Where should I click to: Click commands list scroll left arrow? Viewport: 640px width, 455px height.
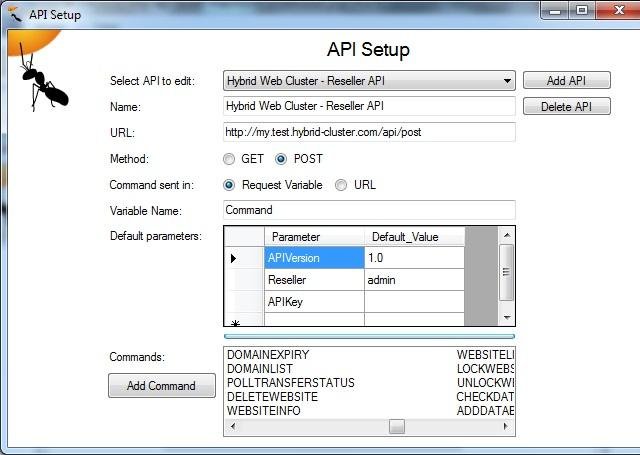233,426
